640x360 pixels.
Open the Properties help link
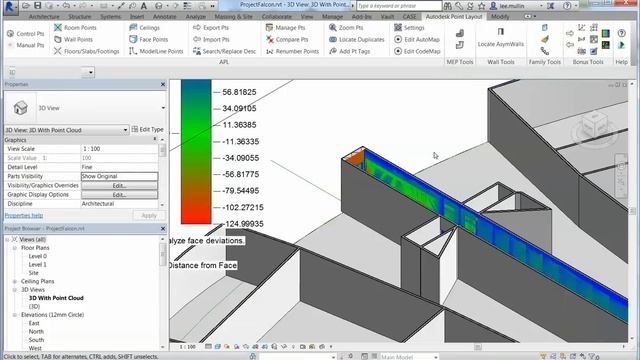pyautogui.click(x=24, y=216)
